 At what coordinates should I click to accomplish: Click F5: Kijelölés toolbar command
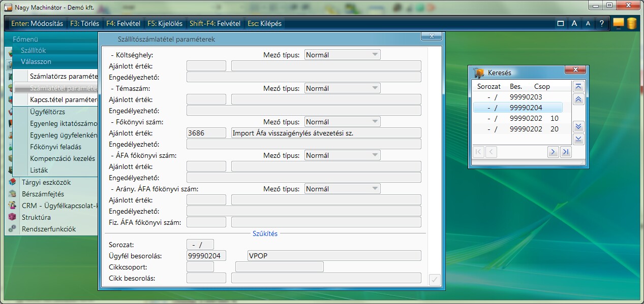click(x=165, y=23)
